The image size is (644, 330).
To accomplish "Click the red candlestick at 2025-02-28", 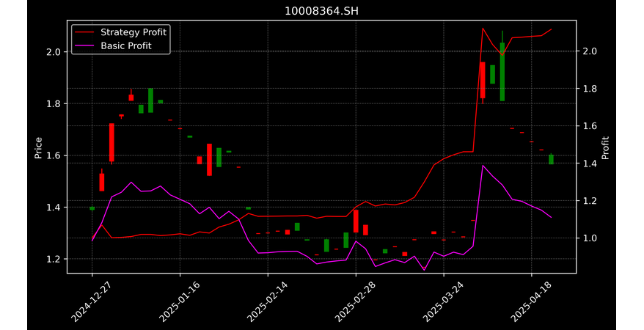I will click(x=356, y=221).
